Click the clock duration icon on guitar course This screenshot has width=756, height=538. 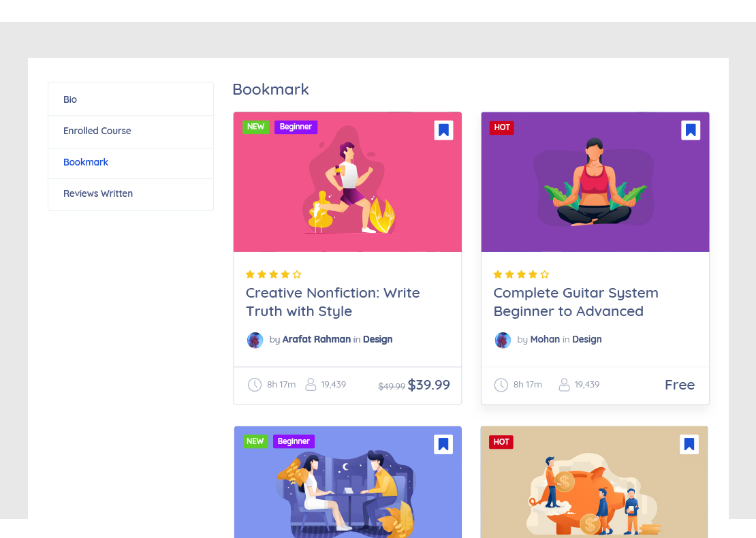(x=501, y=385)
